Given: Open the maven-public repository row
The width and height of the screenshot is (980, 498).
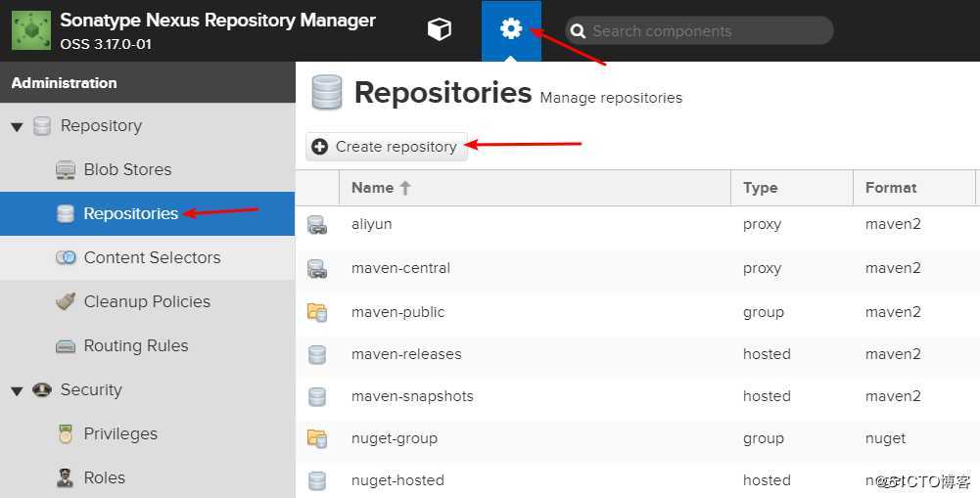Looking at the screenshot, I should pos(637,312).
